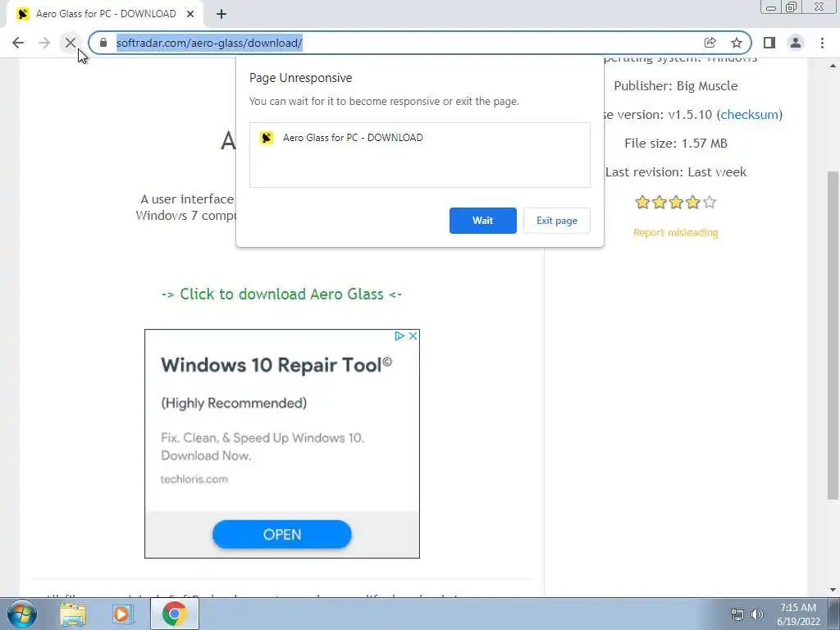This screenshot has height=630, width=840.
Task: Click the page vertical scrollbar thumb
Action: click(x=833, y=335)
